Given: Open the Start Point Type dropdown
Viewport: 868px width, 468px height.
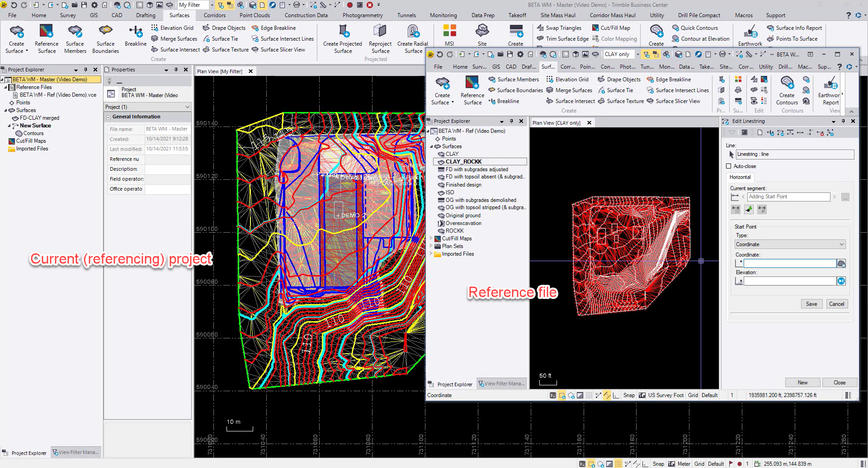Looking at the screenshot, I should click(790, 244).
